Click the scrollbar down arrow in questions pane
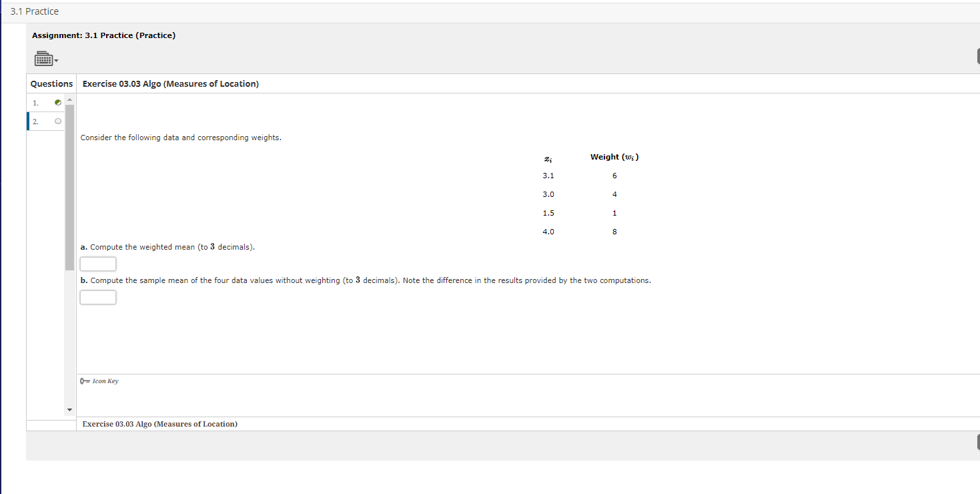The image size is (980, 494). click(69, 409)
